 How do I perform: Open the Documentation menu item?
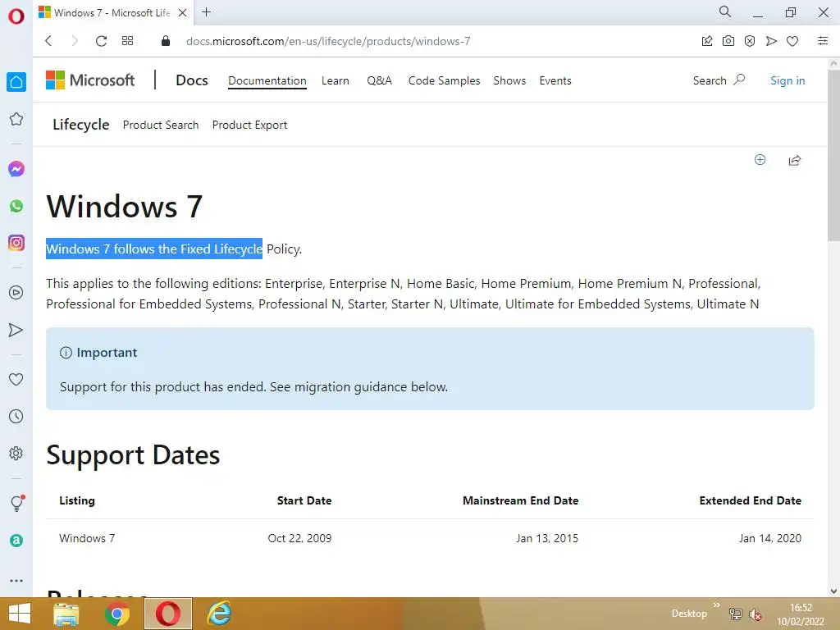coord(267,81)
